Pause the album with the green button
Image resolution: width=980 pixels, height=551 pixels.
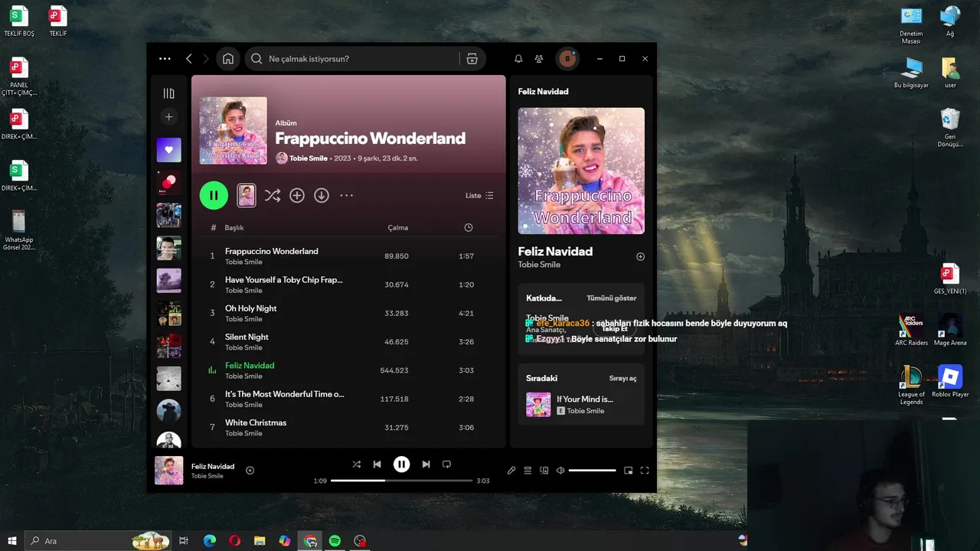tap(214, 195)
